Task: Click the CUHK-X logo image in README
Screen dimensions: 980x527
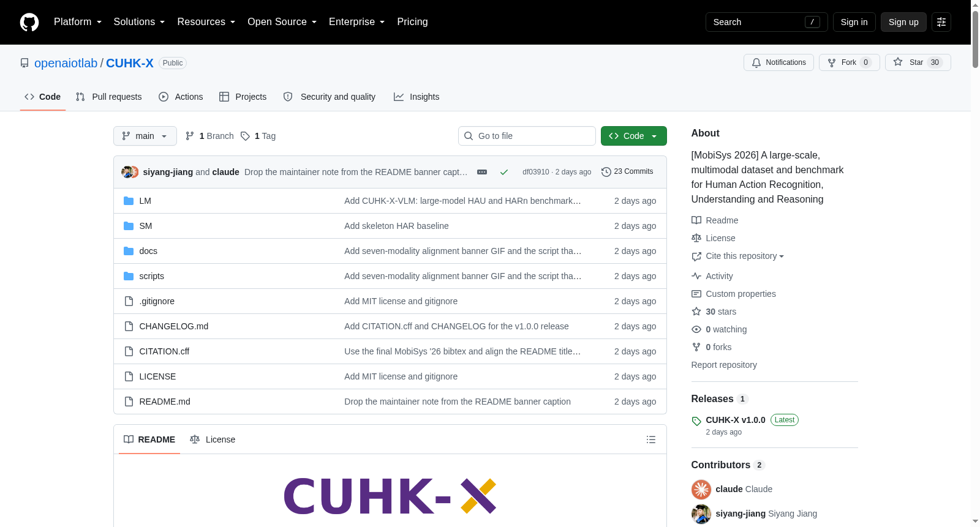Action: (x=390, y=496)
